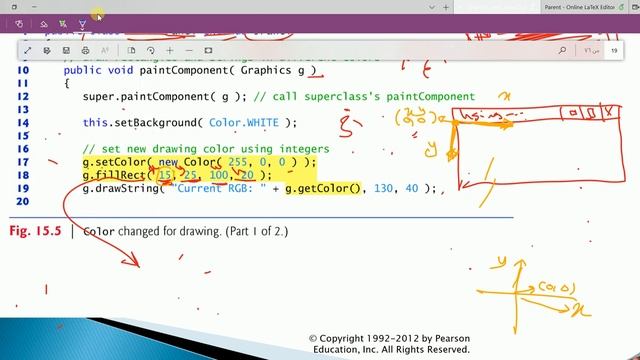Start read aloud with the A icon
This screenshot has height=360, width=640.
105,51
